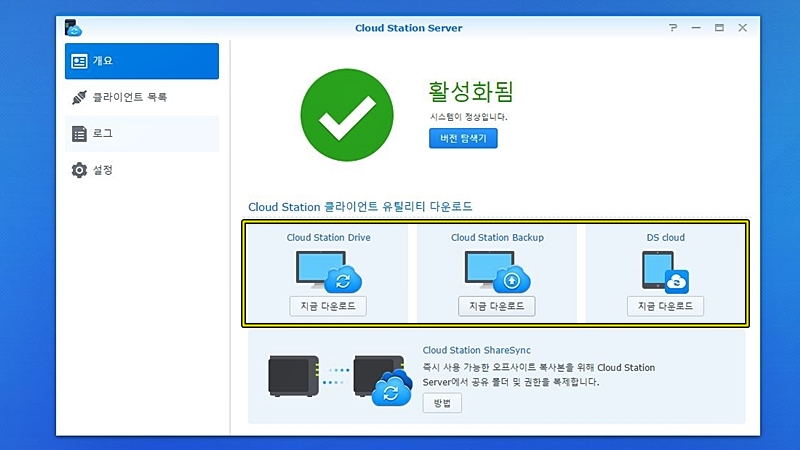The width and height of the screenshot is (800, 450).
Task: Click the Cloud Station Server app icon
Action: tap(73, 28)
